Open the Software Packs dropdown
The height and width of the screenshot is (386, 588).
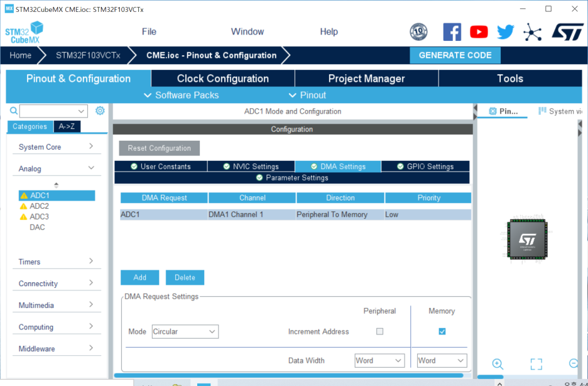pyautogui.click(x=182, y=96)
